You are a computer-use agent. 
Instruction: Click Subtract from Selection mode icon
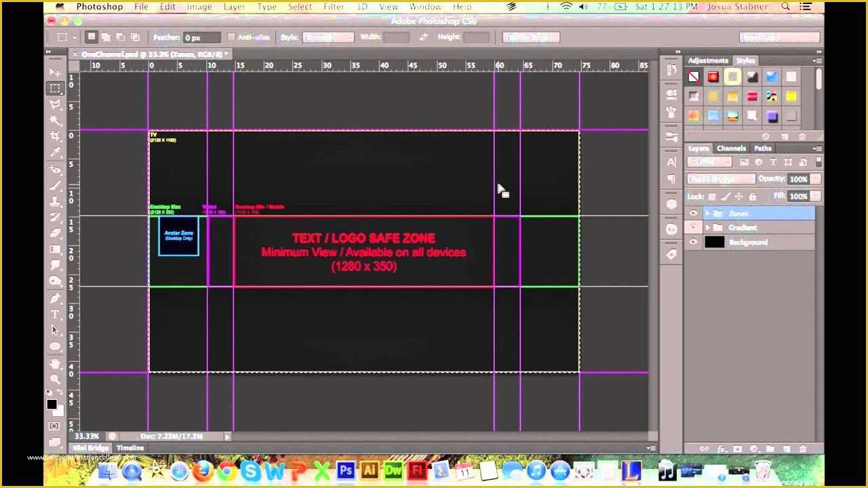tap(121, 37)
